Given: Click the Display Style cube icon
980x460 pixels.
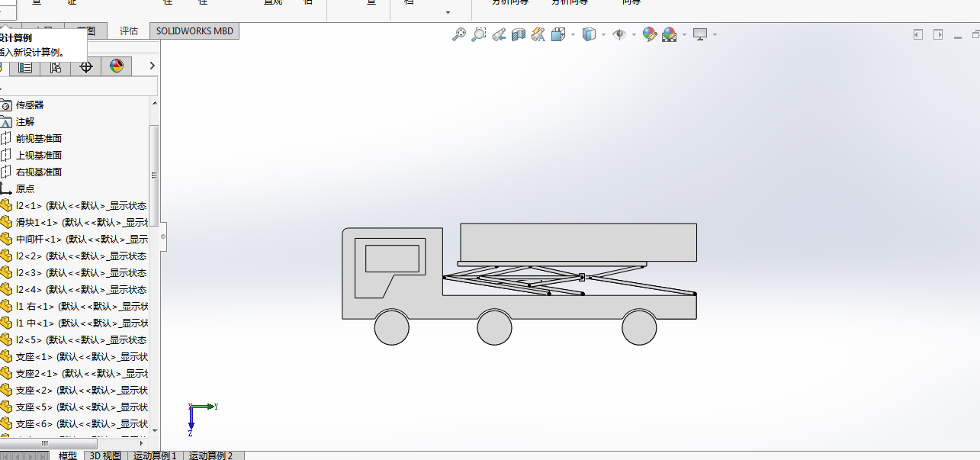Looking at the screenshot, I should 589,34.
